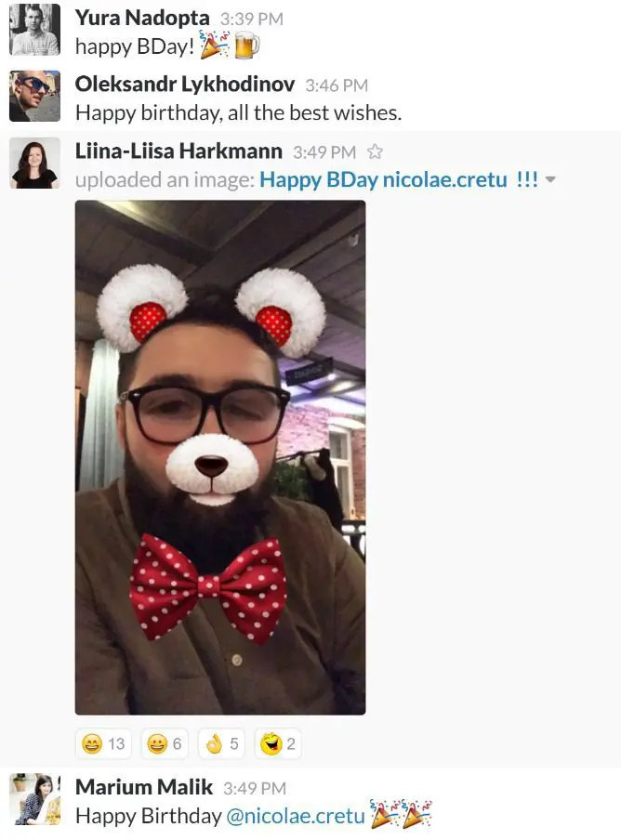This screenshot has width=621, height=840.
Task: Open Liina-Liisa Harkmann's avatar
Action: [34, 163]
